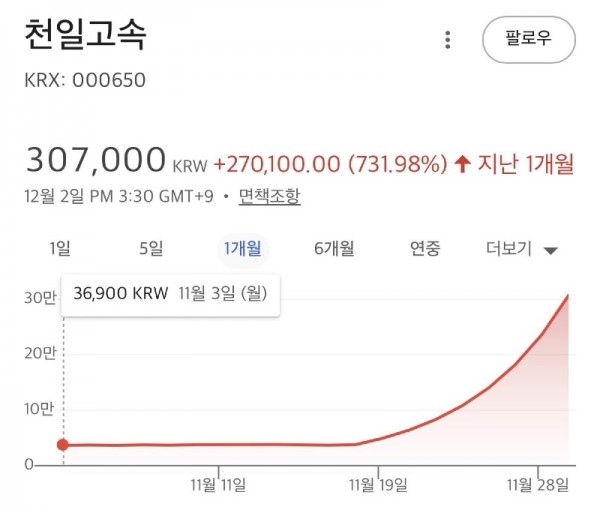
Task: Click the 팔로우 follow button
Action: coord(528,40)
